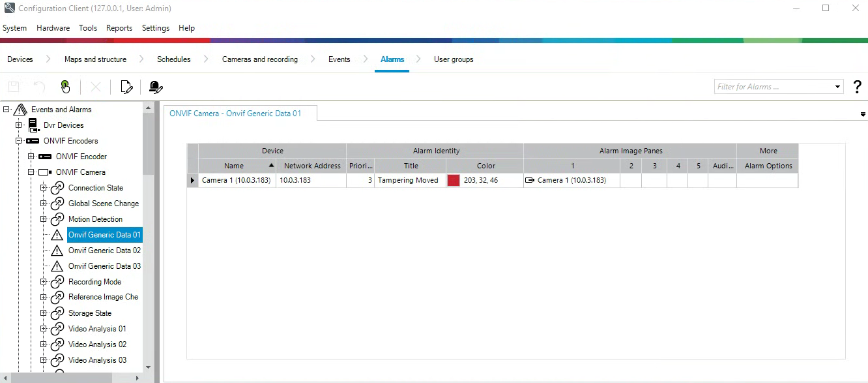Screen dimensions: 868x383
Task: Expand the Connection State node
Action: 44,188
